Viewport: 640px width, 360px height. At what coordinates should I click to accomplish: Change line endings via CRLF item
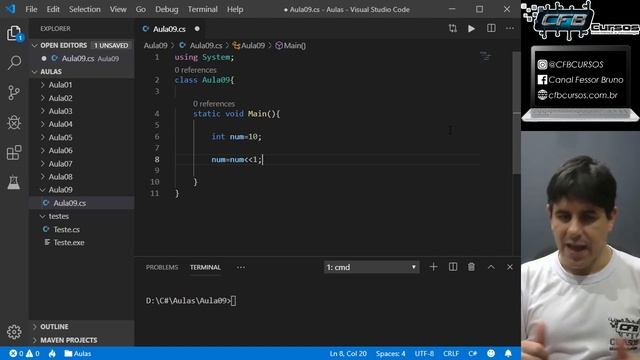point(451,353)
